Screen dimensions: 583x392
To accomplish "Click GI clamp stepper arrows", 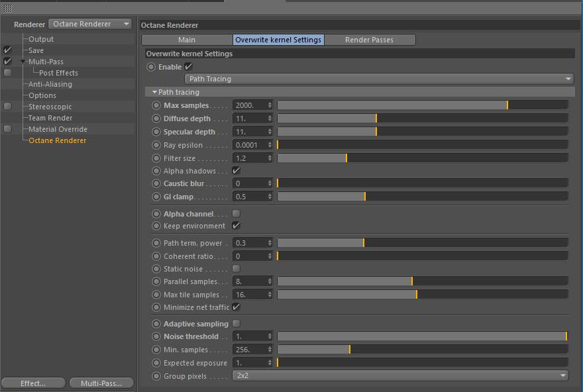I will [x=270, y=197].
